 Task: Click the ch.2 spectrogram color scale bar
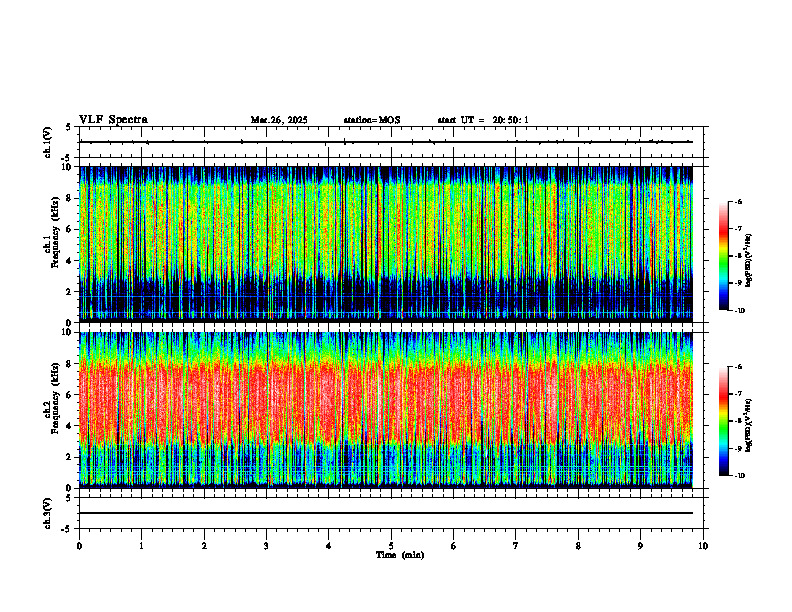point(724,421)
